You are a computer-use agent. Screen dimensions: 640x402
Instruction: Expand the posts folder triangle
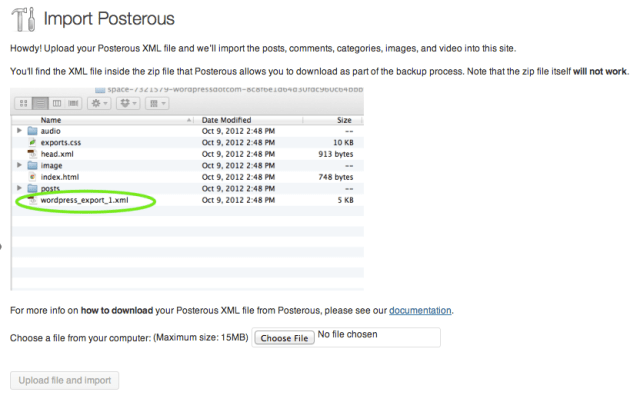tap(19, 188)
